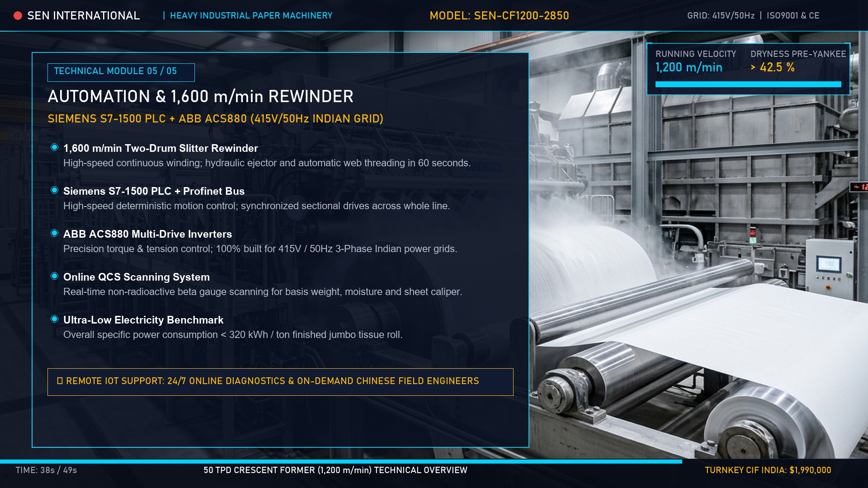
Task: Click the 1,200 m/min value under RUNNING VELOCITY
Action: 689,68
